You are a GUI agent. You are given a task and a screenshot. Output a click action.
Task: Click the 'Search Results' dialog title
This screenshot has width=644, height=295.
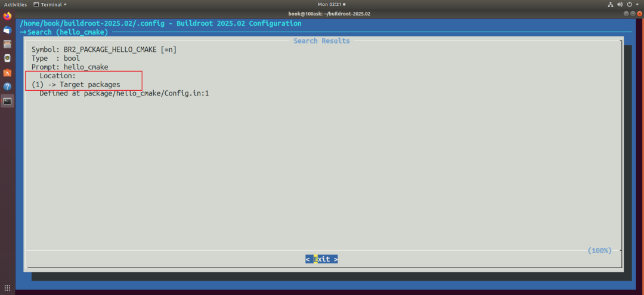321,41
